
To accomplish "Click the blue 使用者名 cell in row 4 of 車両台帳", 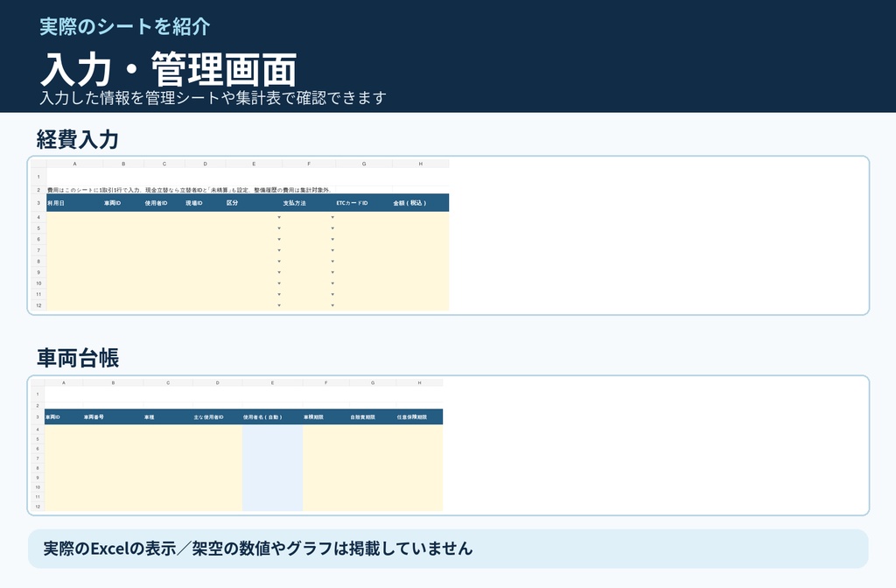I will [273, 430].
